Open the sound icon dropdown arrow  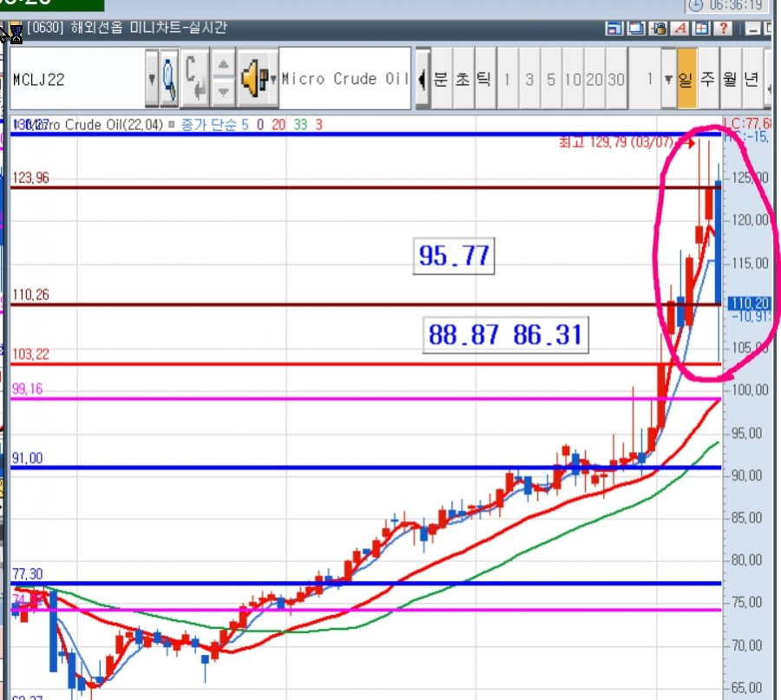(x=273, y=79)
